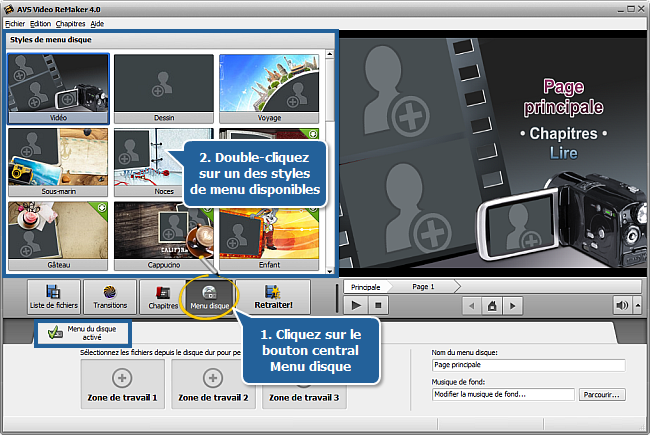This screenshot has height=435, width=650.
Task: Click the speaker volume icon
Action: click(621, 305)
